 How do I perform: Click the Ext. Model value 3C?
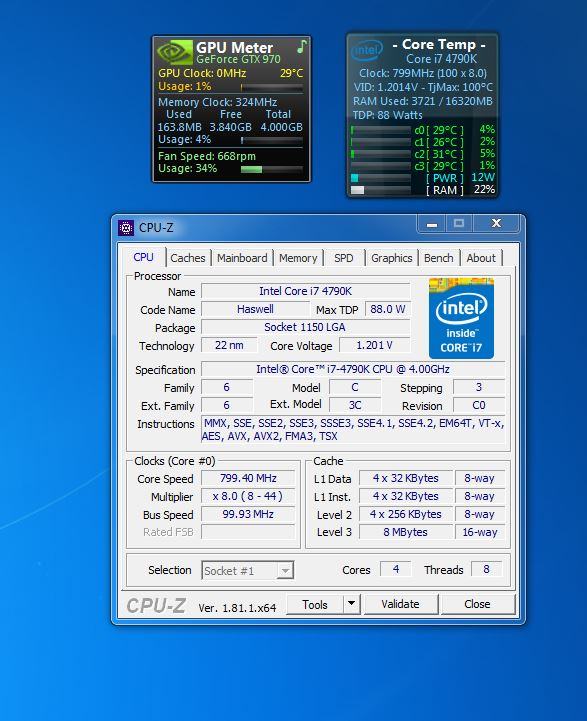pos(355,405)
